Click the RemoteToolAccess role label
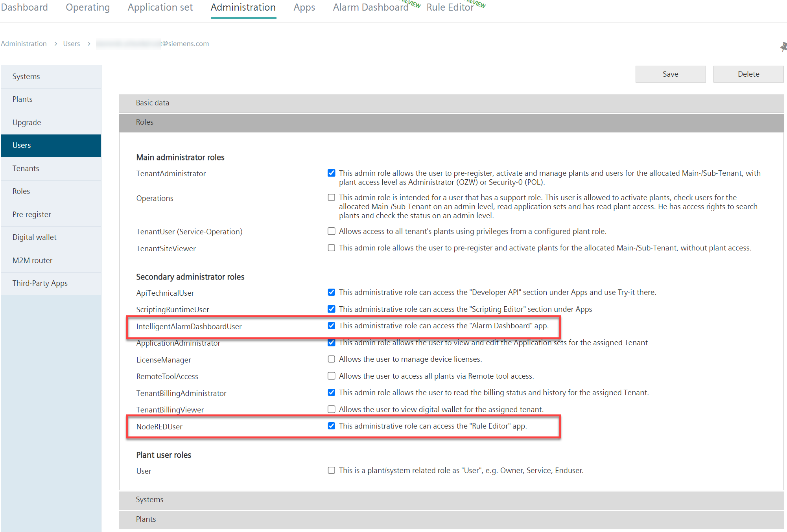This screenshot has width=787, height=532. (167, 376)
